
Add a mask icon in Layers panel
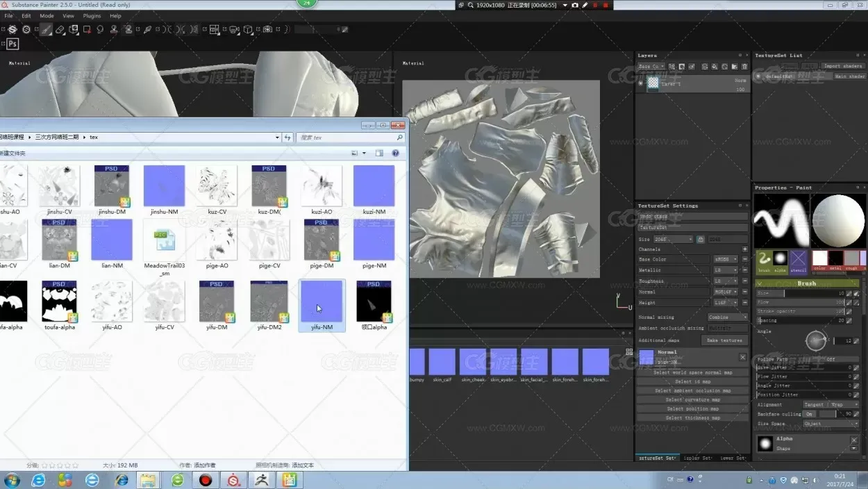(681, 67)
